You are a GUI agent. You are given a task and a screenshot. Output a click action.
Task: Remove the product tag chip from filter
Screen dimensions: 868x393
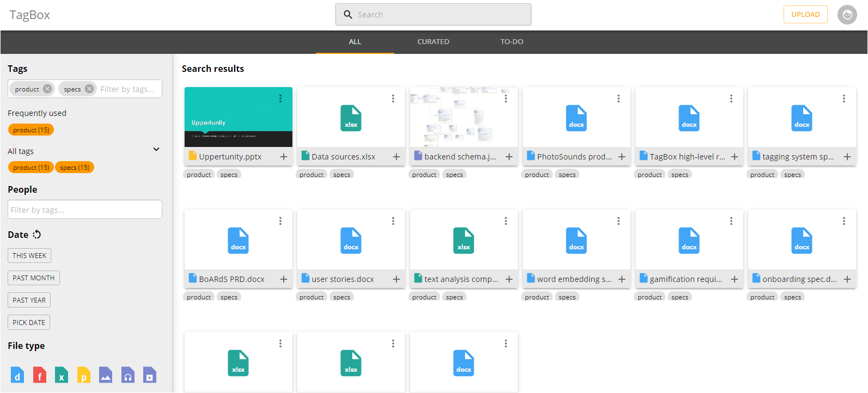click(47, 89)
